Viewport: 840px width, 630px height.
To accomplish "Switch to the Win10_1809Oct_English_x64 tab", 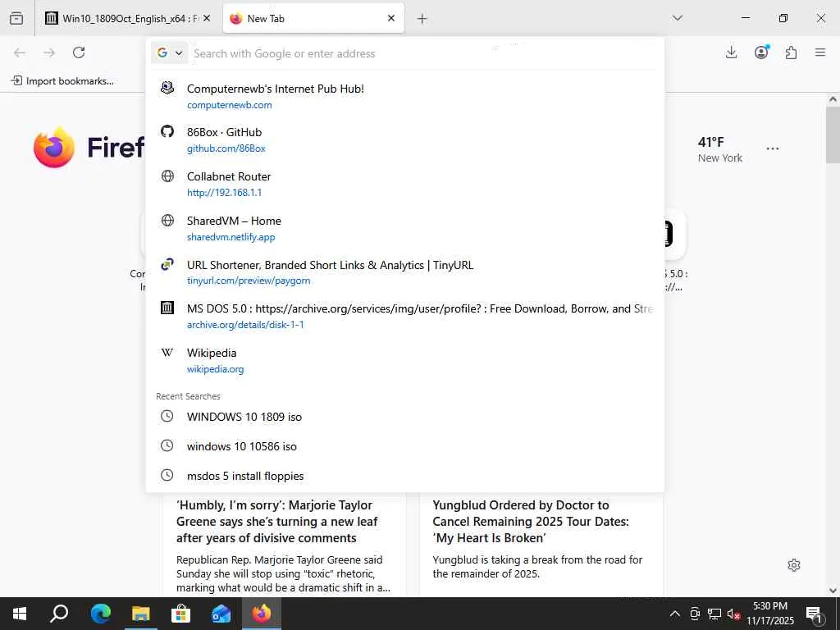I will click(127, 18).
